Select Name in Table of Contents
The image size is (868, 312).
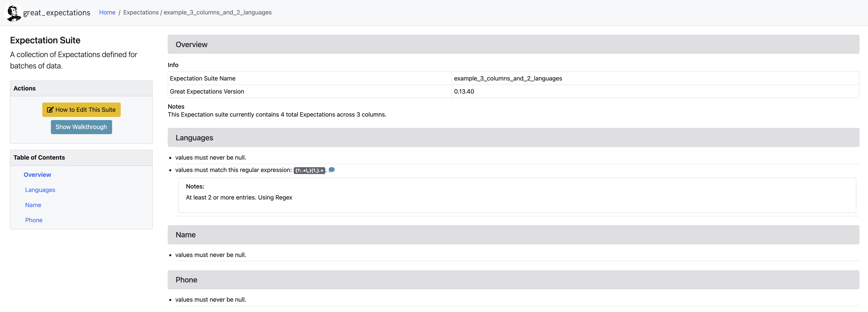point(33,205)
